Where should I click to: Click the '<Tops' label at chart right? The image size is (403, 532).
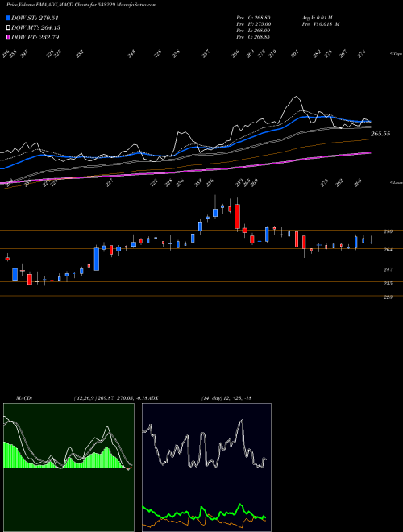(397, 53)
